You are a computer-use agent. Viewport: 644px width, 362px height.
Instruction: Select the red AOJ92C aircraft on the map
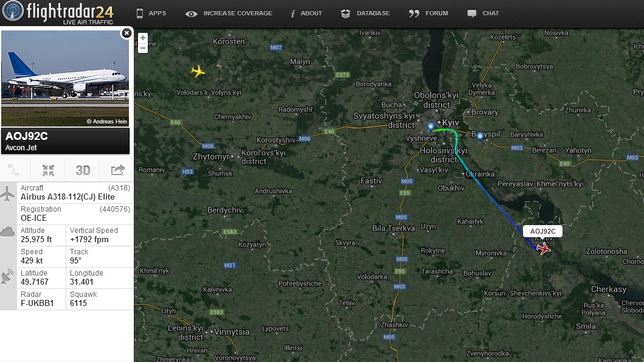[544, 248]
